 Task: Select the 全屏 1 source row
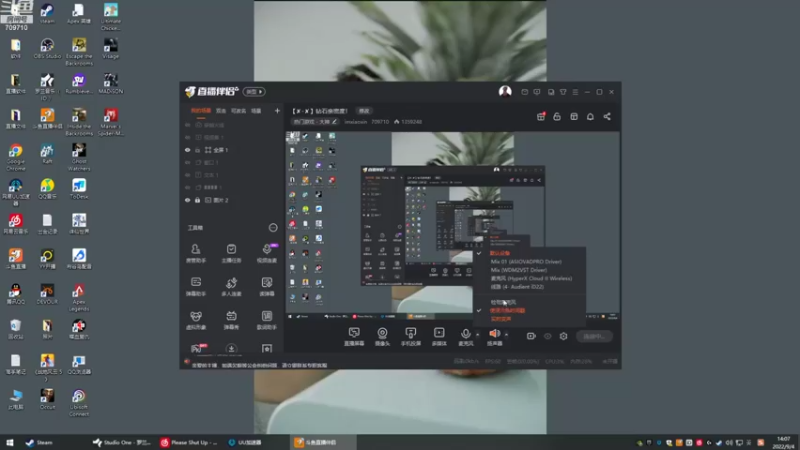coord(231,150)
